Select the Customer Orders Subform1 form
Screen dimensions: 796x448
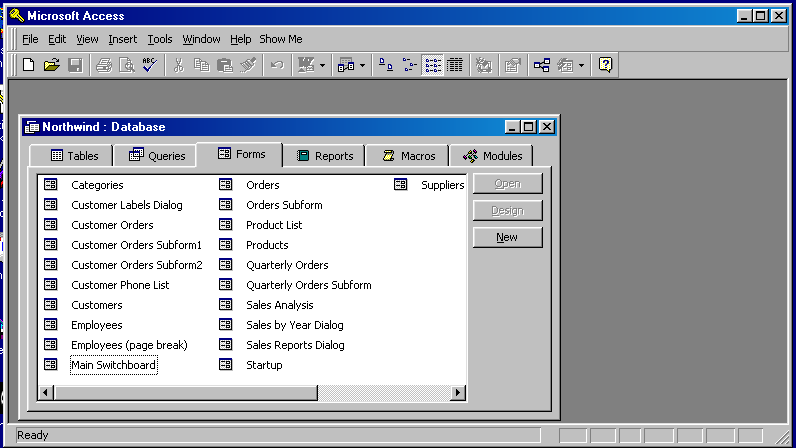[x=137, y=245]
